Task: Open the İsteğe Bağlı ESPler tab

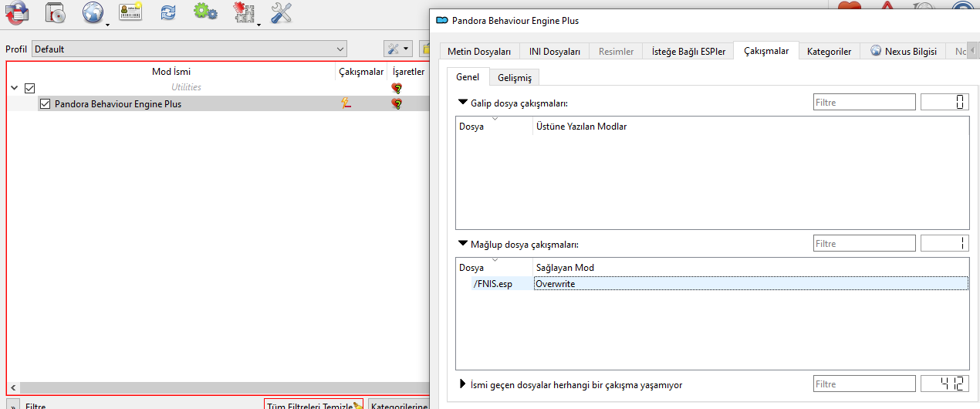Action: coord(688,52)
